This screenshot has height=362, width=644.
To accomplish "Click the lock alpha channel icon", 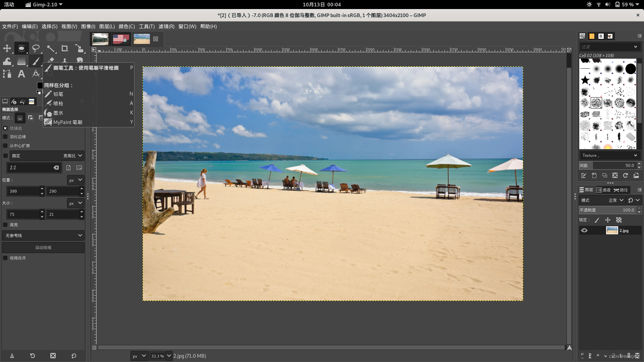I will (619, 220).
